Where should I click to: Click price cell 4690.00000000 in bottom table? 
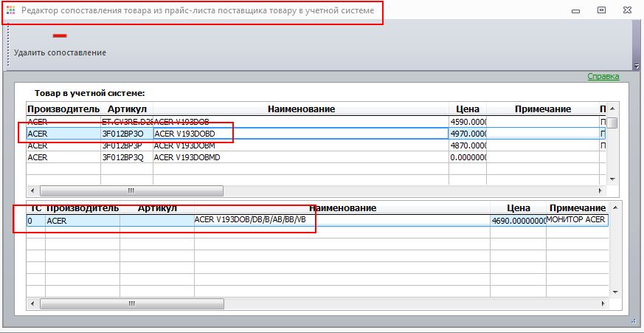point(519,220)
